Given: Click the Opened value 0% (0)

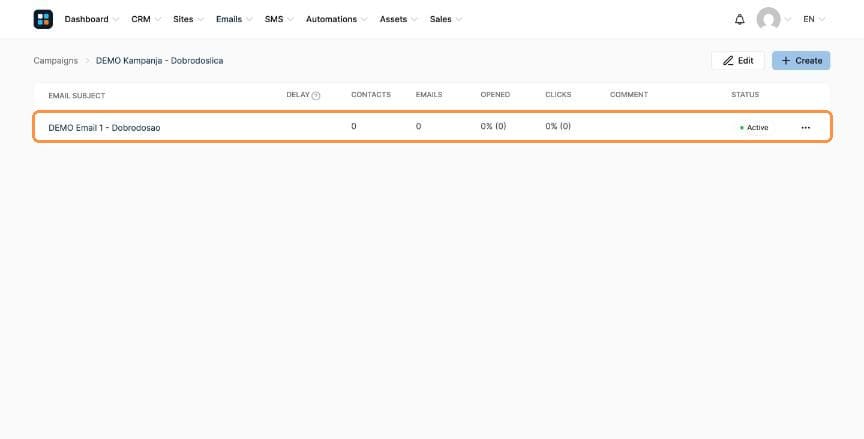Looking at the screenshot, I should (x=493, y=126).
